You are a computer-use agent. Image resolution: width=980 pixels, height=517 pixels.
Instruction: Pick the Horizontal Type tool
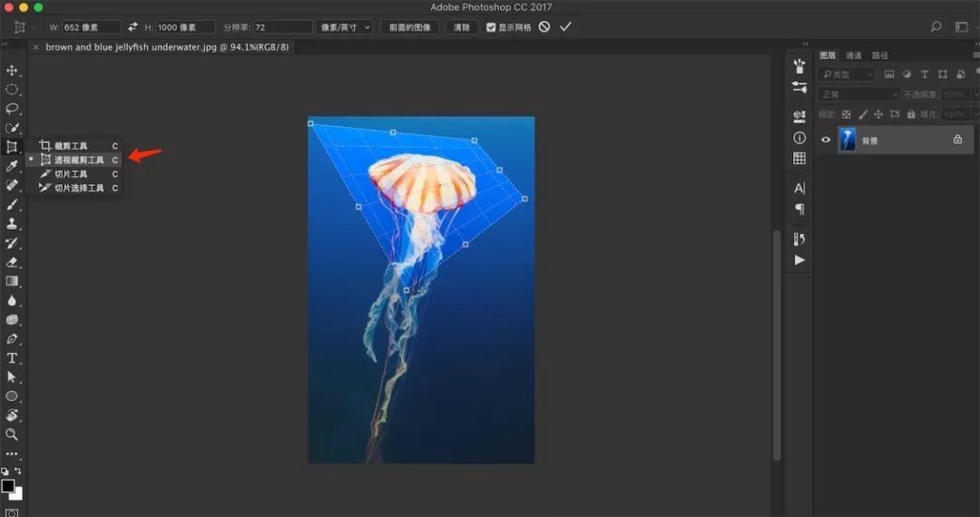tap(13, 358)
